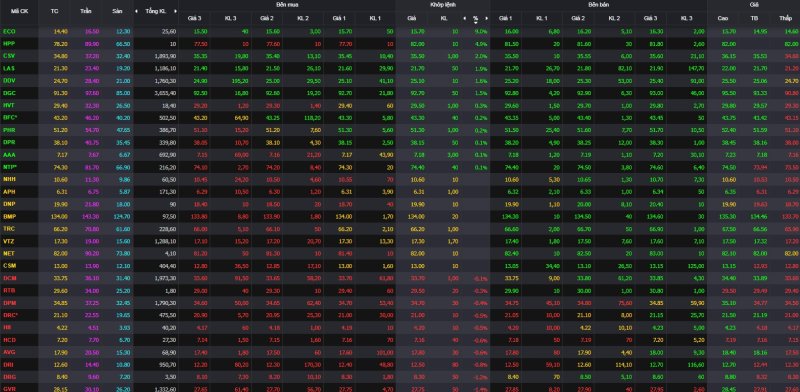The width and height of the screenshot is (800, 392).
Task: Click the TC reference price header
Action: tap(55, 11)
